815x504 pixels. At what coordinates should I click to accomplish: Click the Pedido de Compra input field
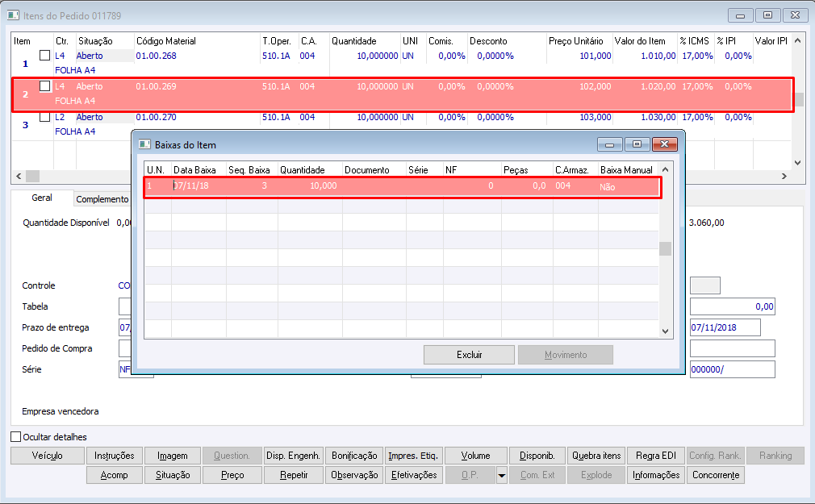pyautogui.click(x=125, y=348)
